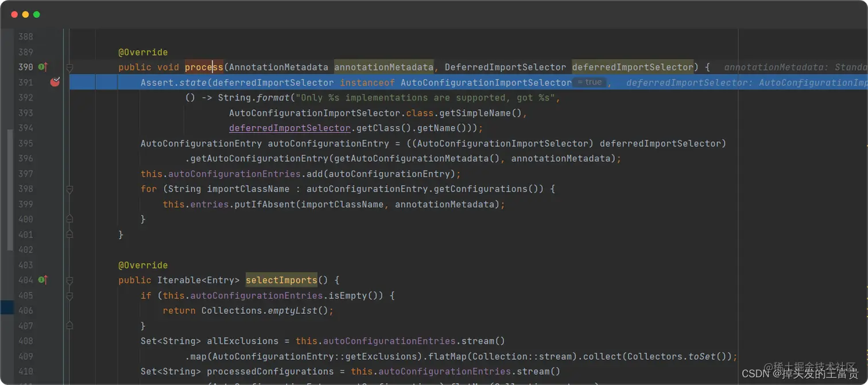This screenshot has width=868, height=385.
Task: Place the cursor on the "process" method name
Action: 204,67
